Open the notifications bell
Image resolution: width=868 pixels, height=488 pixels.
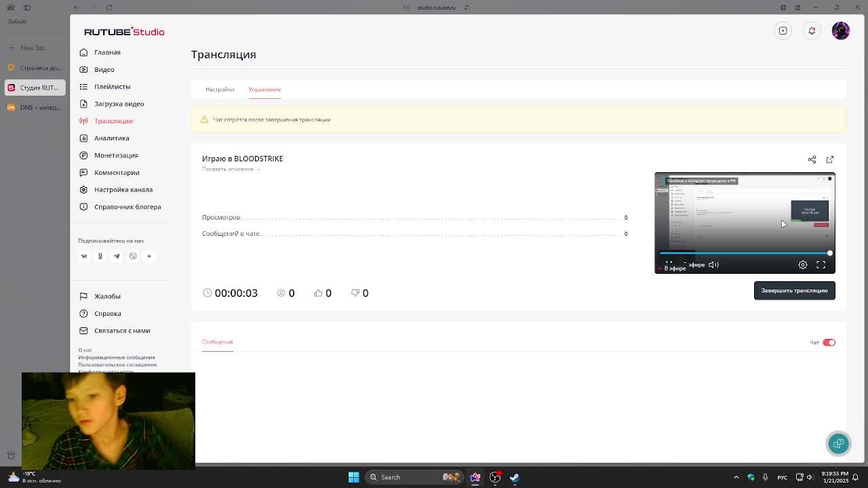[812, 30]
